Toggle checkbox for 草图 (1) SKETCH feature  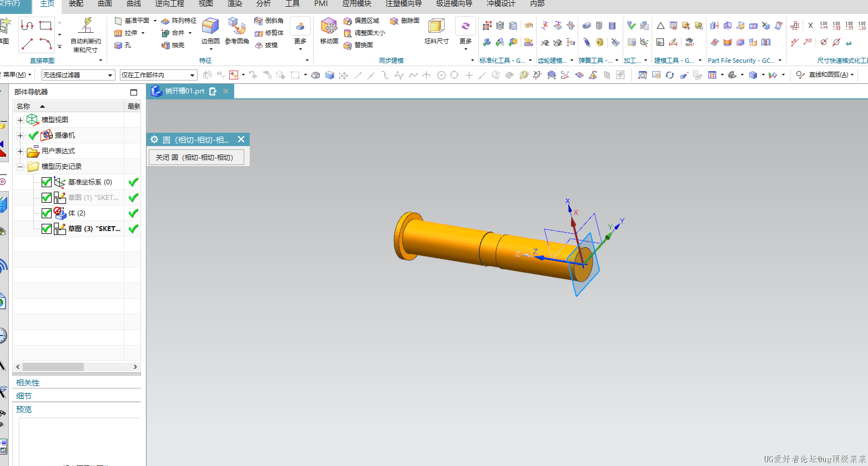tap(47, 198)
